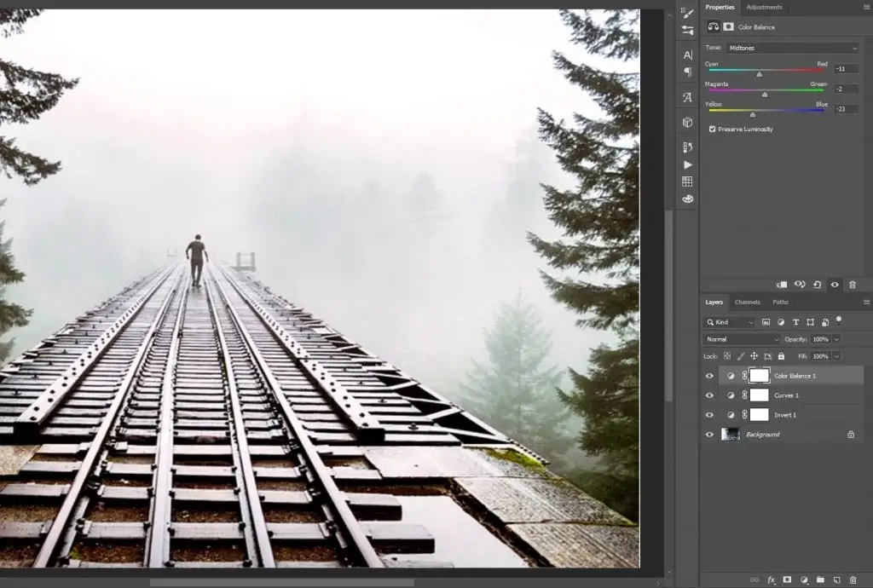Delete layer using Layers panel trash
Viewport: 873px width, 588px height.
pyautogui.click(x=853, y=580)
